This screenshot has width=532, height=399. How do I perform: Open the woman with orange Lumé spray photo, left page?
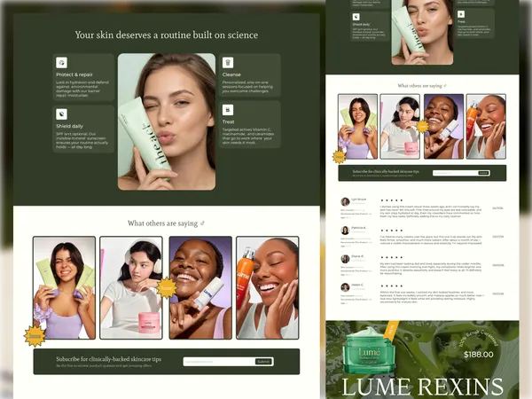point(268,287)
